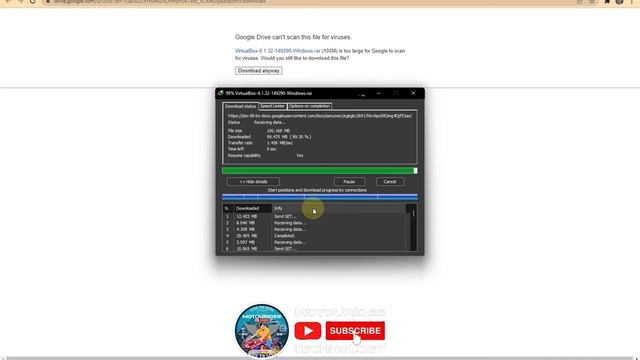Click the Downloaded value 99.475 MB
The image size is (640, 360).
tap(289, 137)
